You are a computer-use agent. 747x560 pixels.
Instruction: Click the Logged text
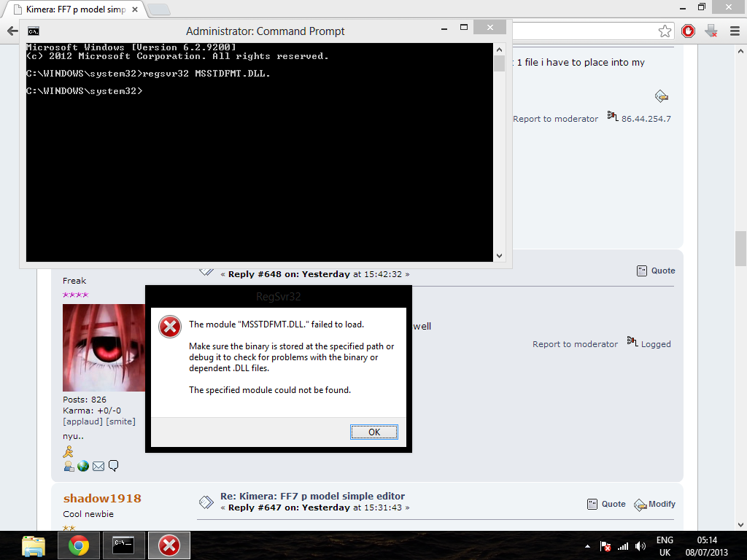click(656, 344)
